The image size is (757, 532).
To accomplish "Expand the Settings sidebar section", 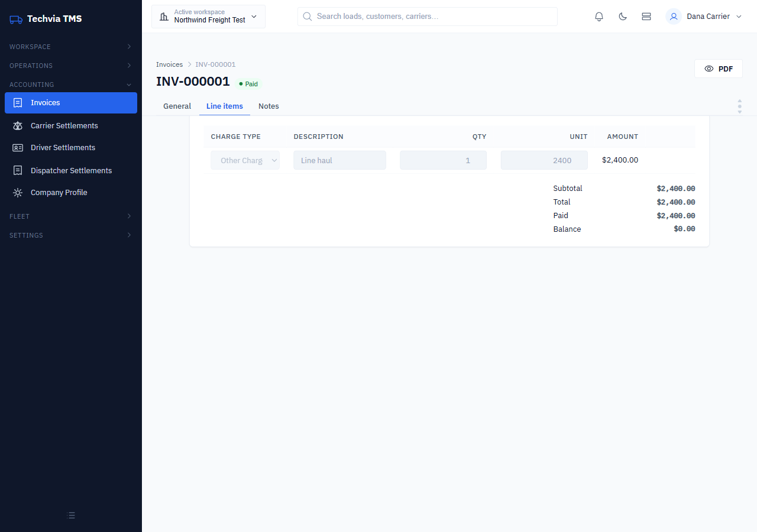I will tap(71, 235).
